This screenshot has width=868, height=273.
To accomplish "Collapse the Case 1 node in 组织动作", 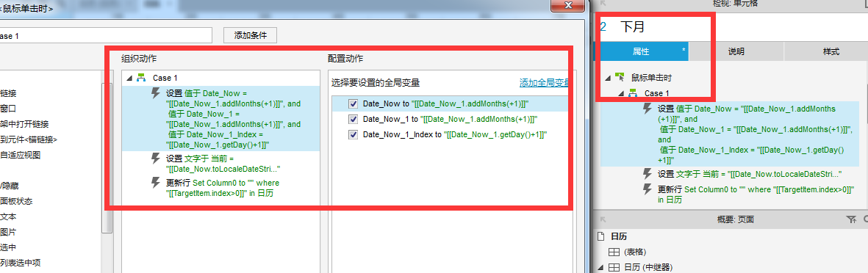I will (x=129, y=78).
